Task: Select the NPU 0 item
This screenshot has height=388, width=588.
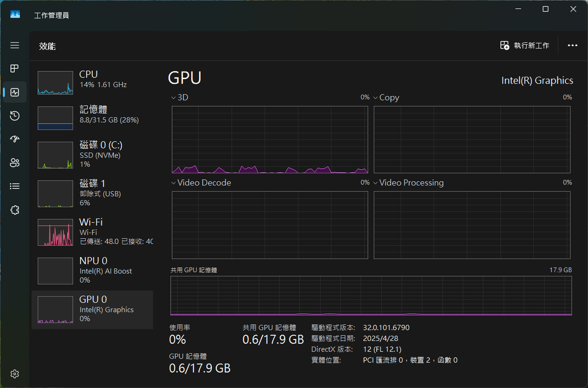Action: [x=92, y=270]
